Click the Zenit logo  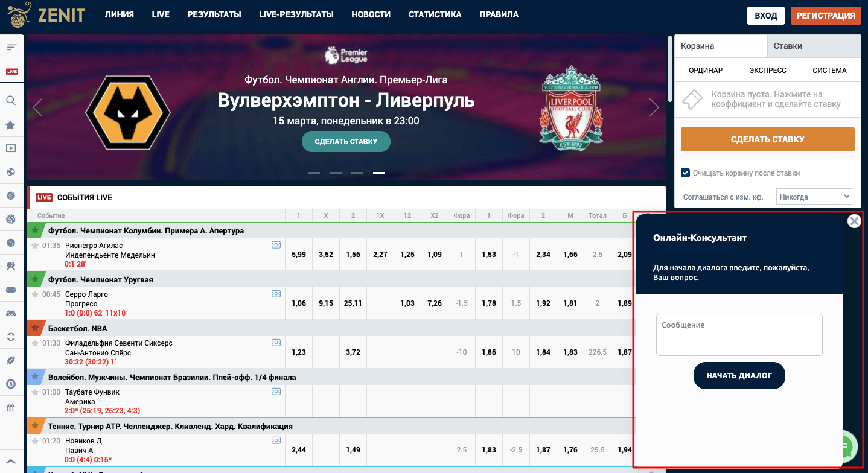46,15
